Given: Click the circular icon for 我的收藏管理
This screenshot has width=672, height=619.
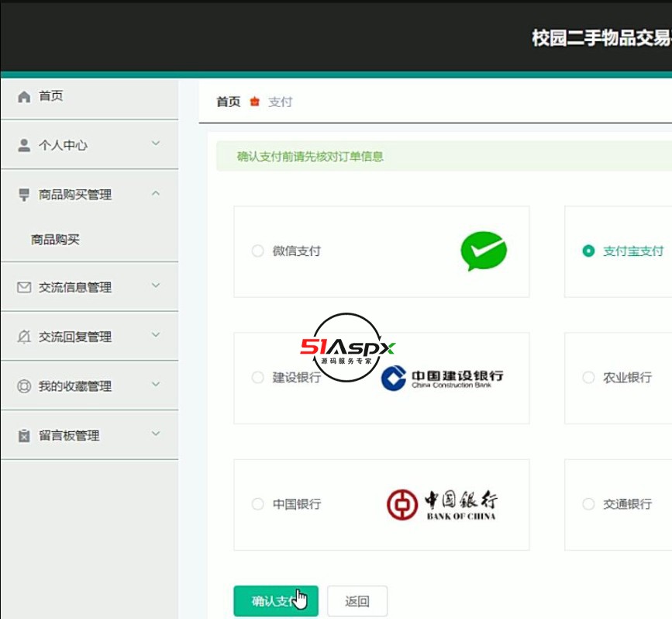Looking at the screenshot, I should click(x=24, y=386).
